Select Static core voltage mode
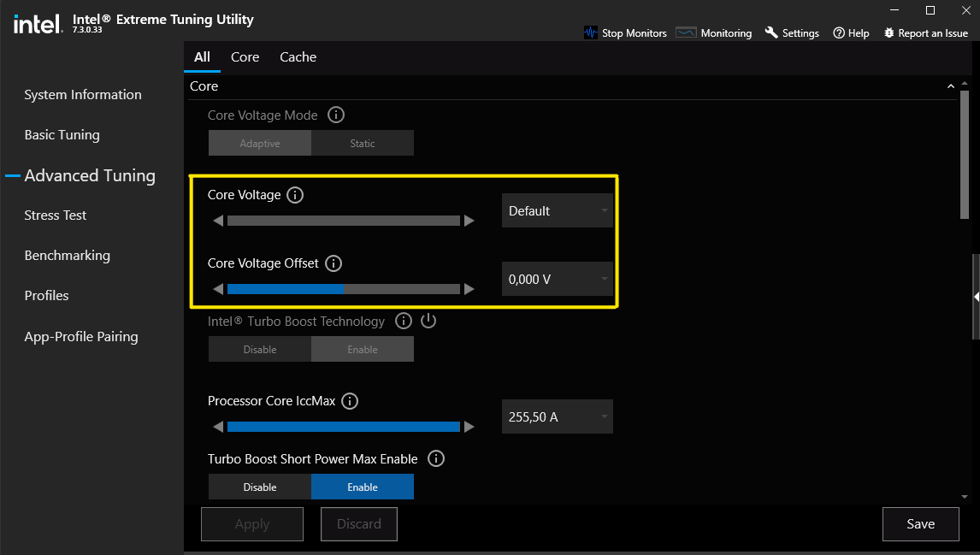The image size is (980, 555). pyautogui.click(x=363, y=143)
